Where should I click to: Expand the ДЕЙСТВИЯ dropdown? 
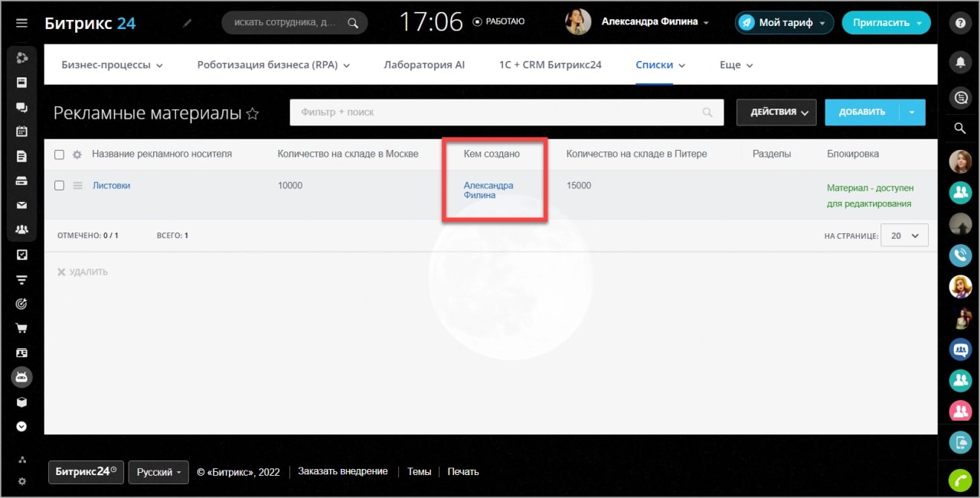pos(776,112)
